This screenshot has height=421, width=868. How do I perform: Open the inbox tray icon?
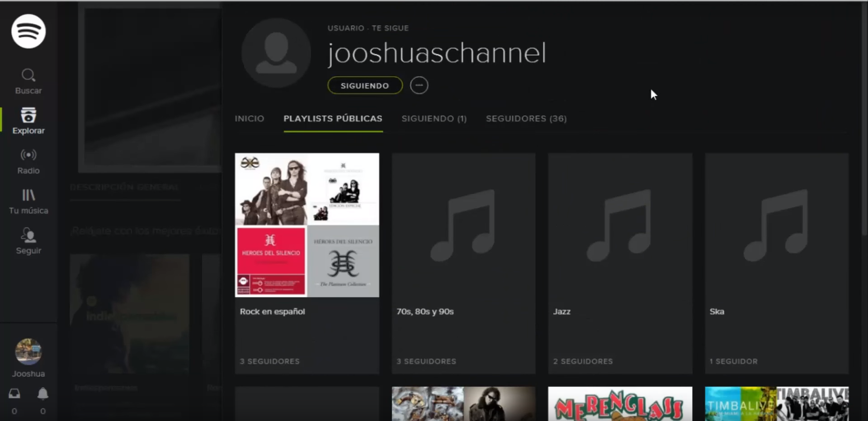pos(14,394)
